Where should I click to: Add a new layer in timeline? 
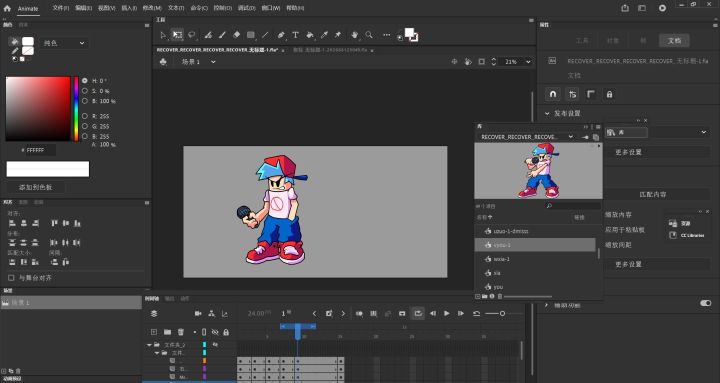point(154,332)
